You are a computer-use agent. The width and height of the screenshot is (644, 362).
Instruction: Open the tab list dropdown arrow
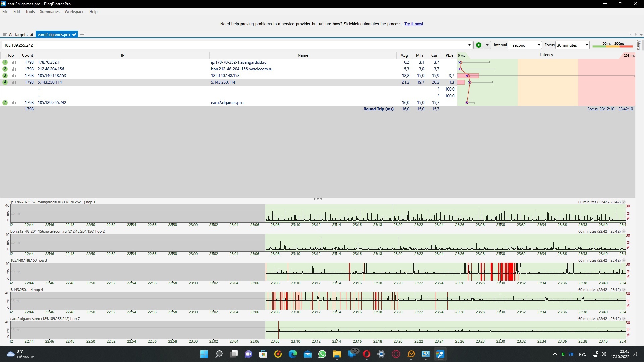pos(641,35)
